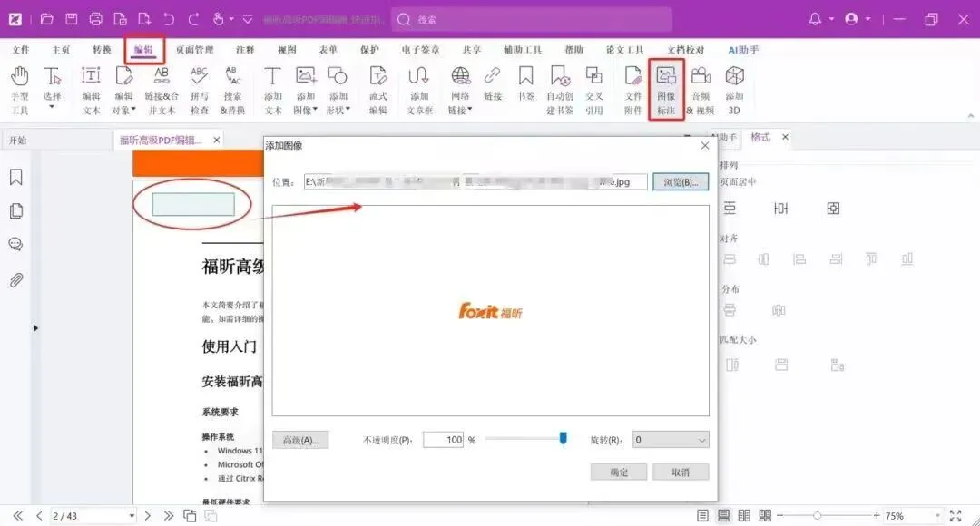Click Cancel (取消) in dialog
Image resolution: width=980 pixels, height=526 pixels.
coord(681,472)
